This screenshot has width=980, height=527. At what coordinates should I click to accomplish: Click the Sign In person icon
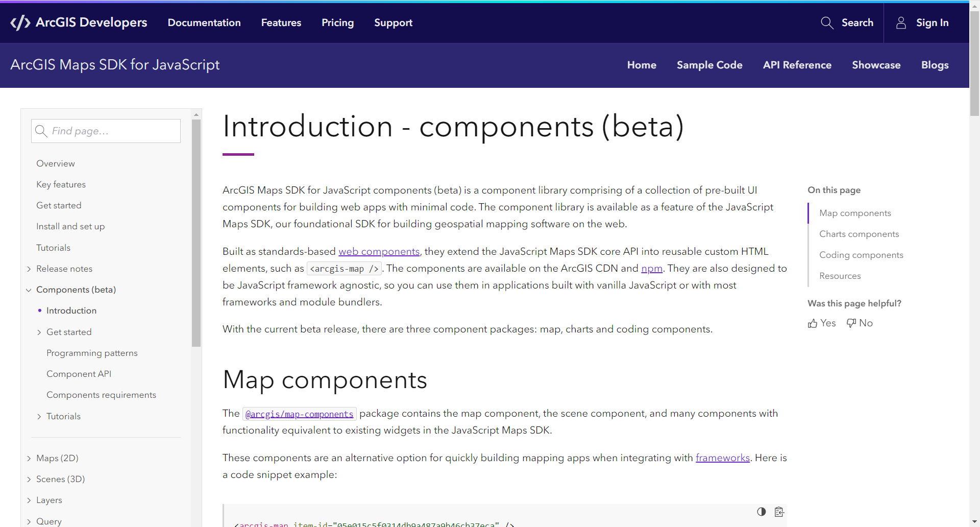(x=901, y=22)
